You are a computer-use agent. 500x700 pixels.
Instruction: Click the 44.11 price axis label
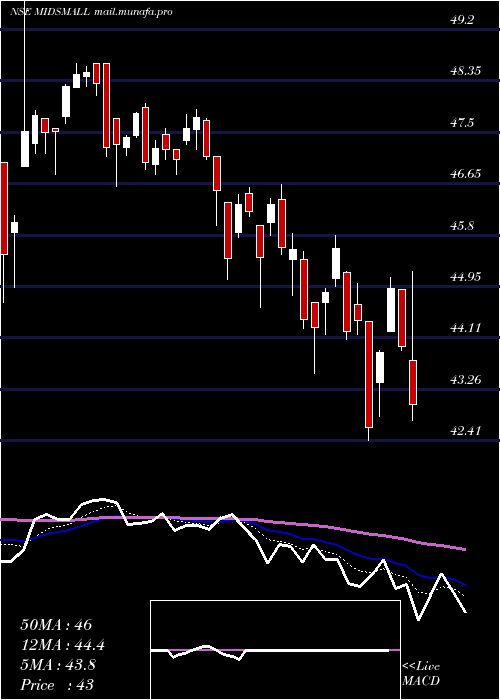(x=465, y=328)
